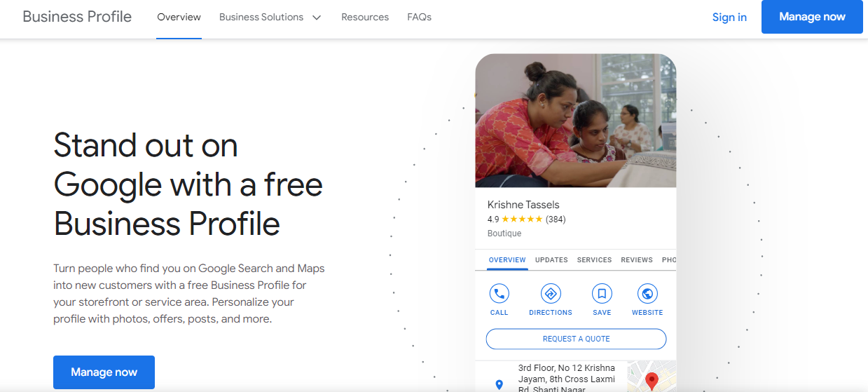Click the Business Profile logo text
This screenshot has width=868, height=392.
pos(77,17)
